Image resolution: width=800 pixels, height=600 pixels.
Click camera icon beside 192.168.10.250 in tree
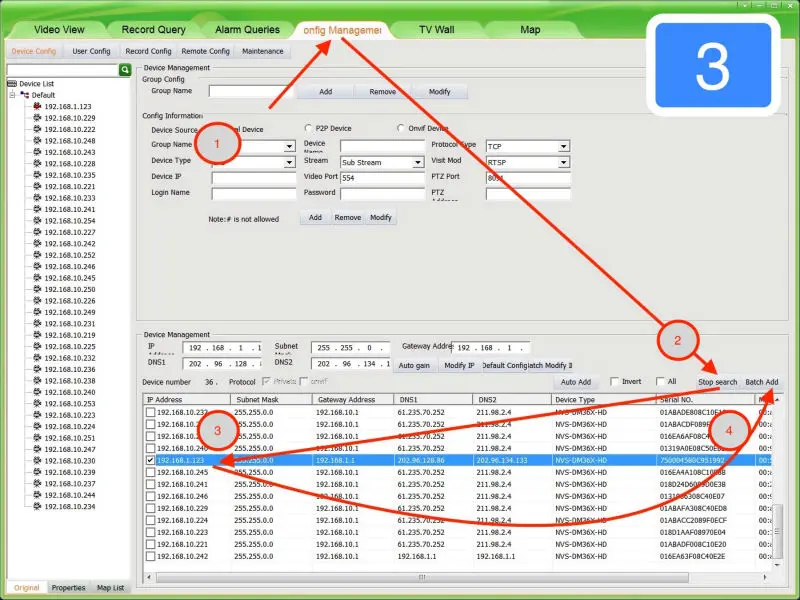pyautogui.click(x=37, y=289)
